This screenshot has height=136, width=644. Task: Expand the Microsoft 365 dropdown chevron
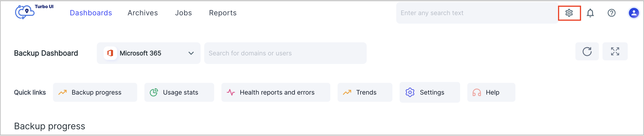point(191,53)
